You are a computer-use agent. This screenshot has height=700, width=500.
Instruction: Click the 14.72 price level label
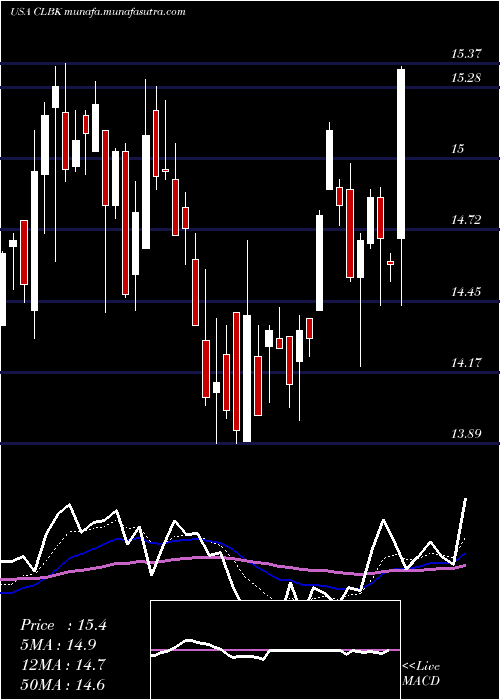pos(466,220)
